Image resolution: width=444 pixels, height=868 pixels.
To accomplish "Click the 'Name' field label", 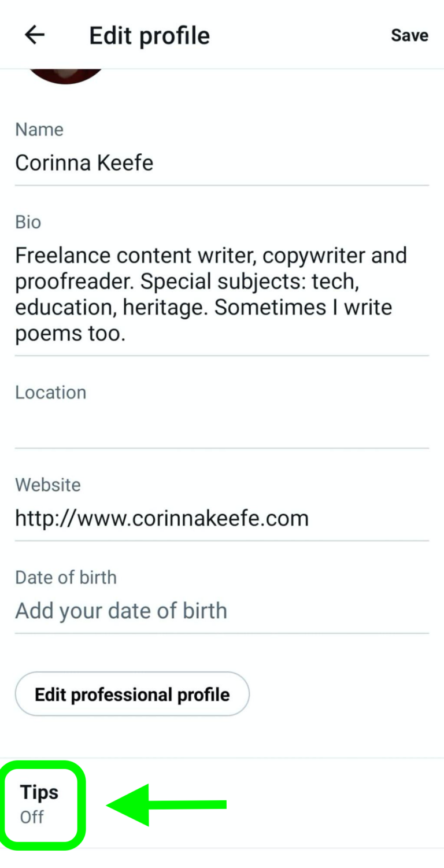I will point(39,130).
